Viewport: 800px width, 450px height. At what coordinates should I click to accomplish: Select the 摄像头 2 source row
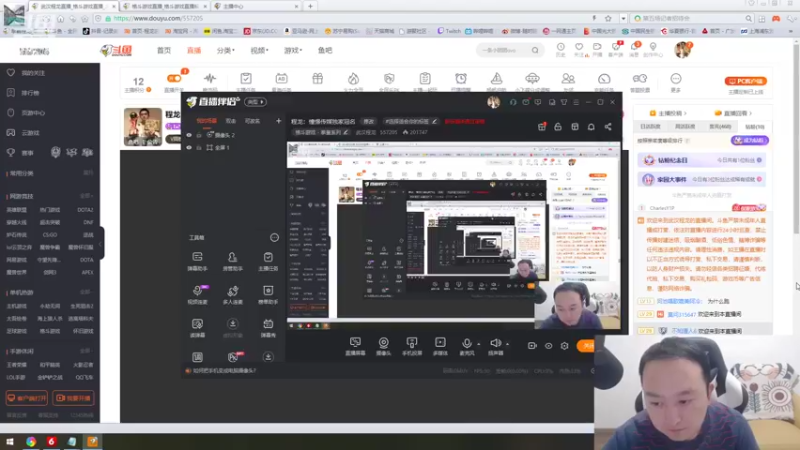pyautogui.click(x=234, y=135)
